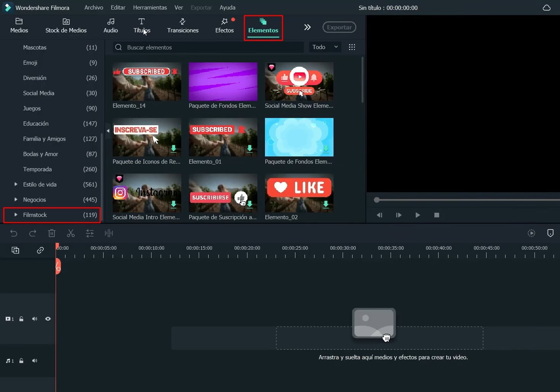Click the premium gem on Social Media Intro

(x=119, y=178)
